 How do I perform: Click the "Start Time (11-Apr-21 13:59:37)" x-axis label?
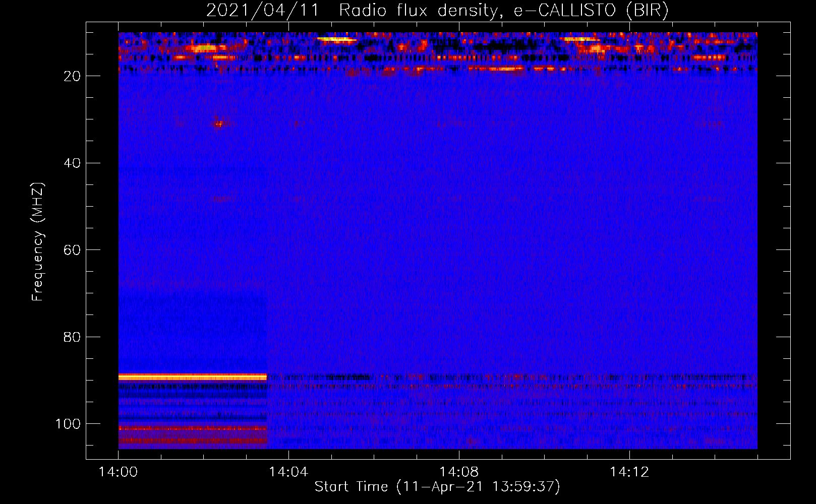[437, 486]
